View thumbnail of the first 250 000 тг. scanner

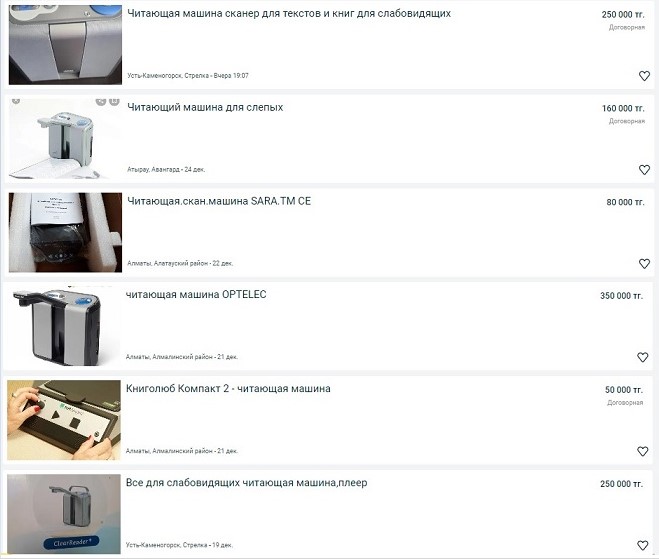tap(65, 45)
